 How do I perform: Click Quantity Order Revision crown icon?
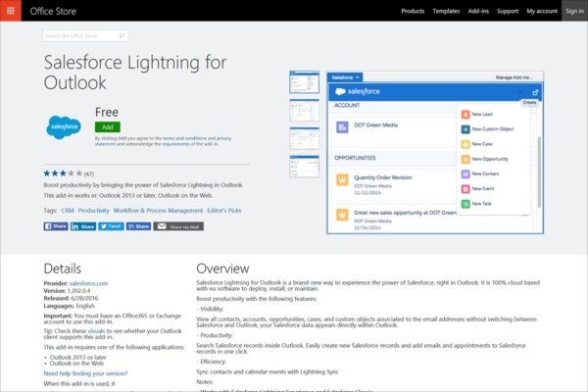[x=342, y=180]
